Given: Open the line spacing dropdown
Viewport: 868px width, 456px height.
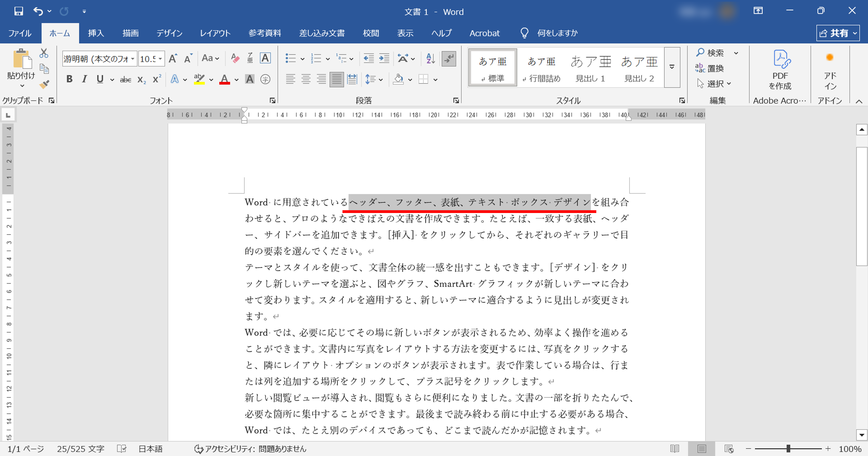Looking at the screenshot, I should 381,80.
